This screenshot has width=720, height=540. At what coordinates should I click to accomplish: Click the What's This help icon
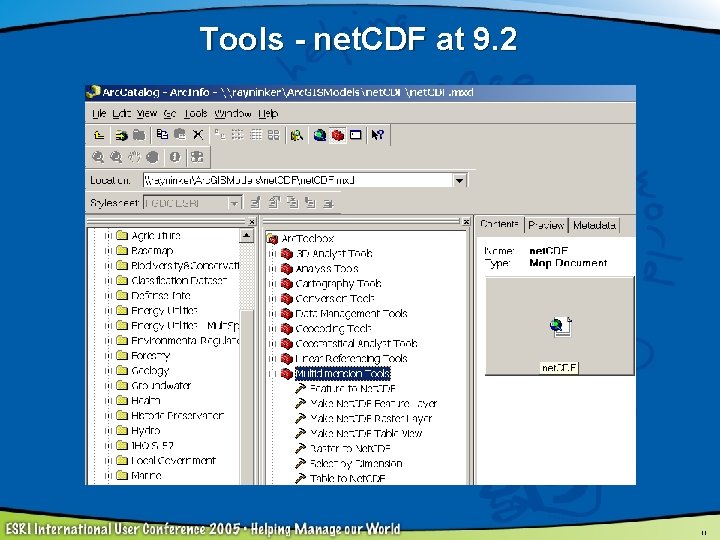pos(378,135)
